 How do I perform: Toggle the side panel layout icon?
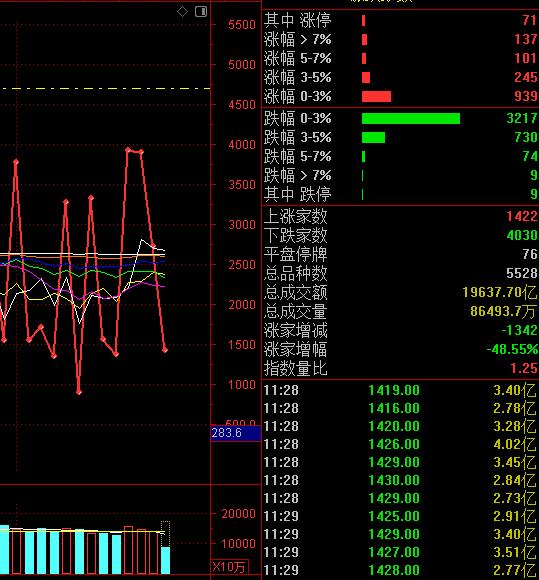click(201, 12)
